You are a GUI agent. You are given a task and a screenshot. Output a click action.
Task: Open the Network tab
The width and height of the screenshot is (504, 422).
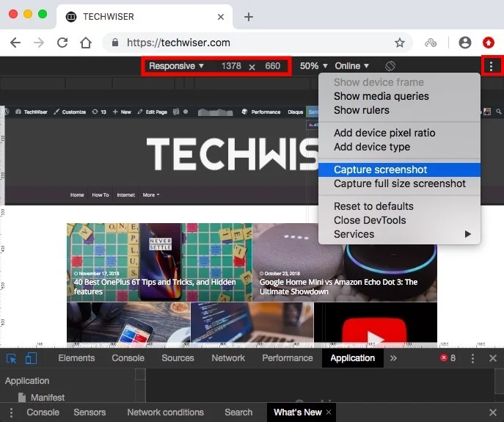pyautogui.click(x=228, y=358)
